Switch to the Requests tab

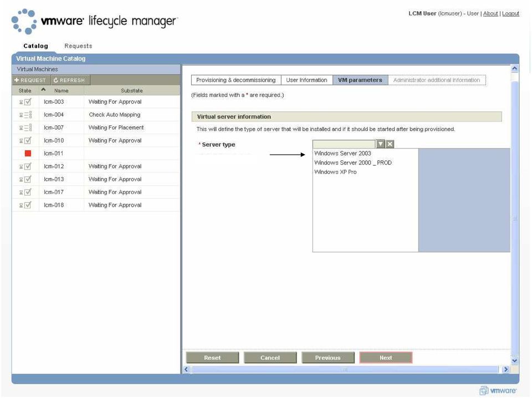78,46
